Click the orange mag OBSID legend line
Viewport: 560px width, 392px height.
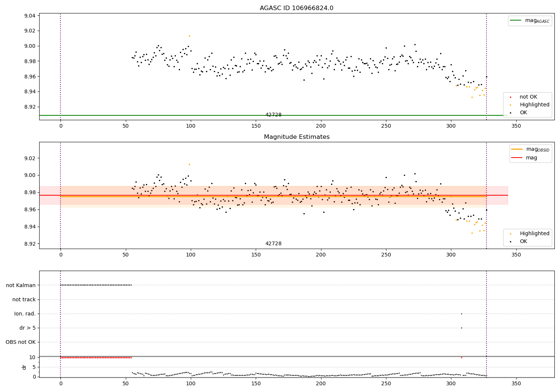(517, 149)
